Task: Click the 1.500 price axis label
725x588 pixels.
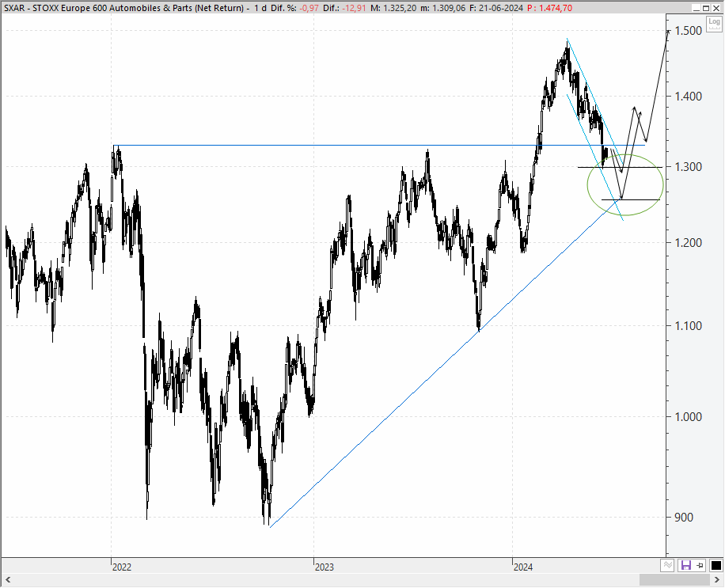Action: click(688, 31)
